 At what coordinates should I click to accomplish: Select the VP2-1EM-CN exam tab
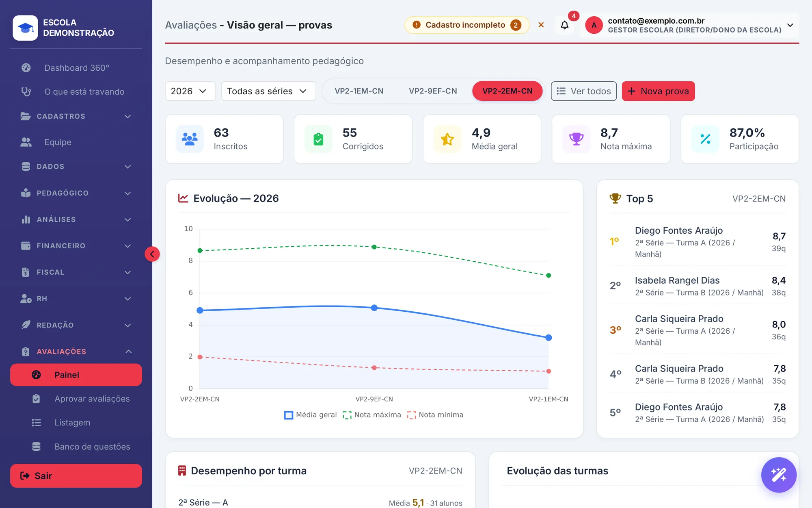click(x=359, y=91)
